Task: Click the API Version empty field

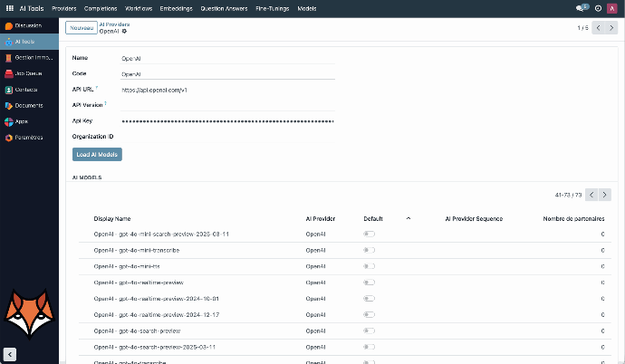Action: coord(228,106)
